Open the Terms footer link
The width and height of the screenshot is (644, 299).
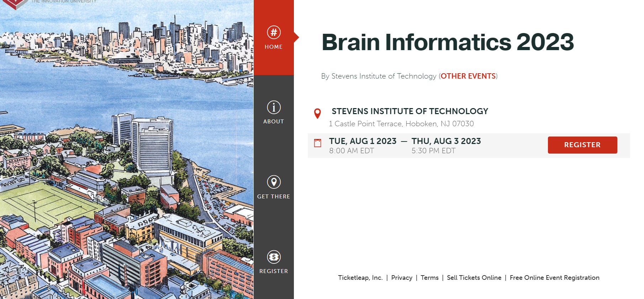click(x=429, y=278)
